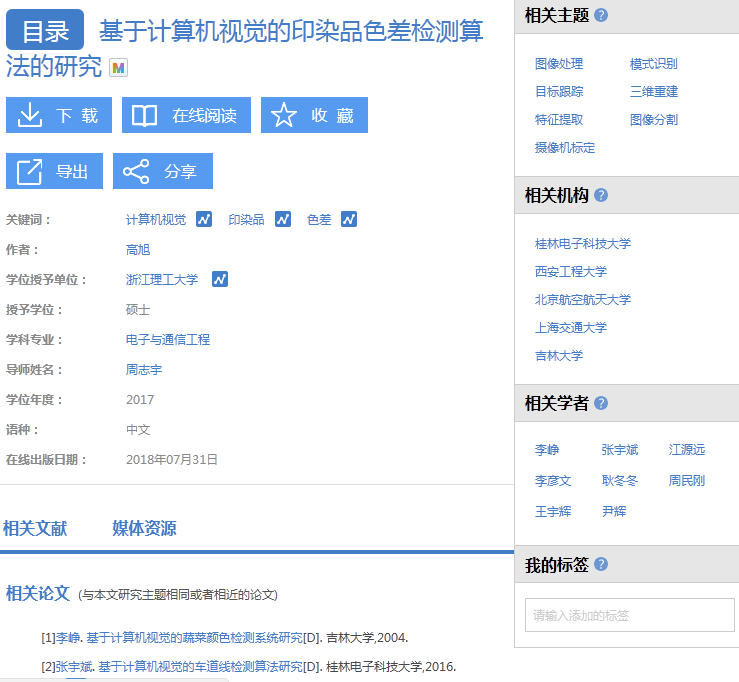Switch to 媒体资源 tab
Viewport: 739px width, 682px height.
tap(144, 528)
